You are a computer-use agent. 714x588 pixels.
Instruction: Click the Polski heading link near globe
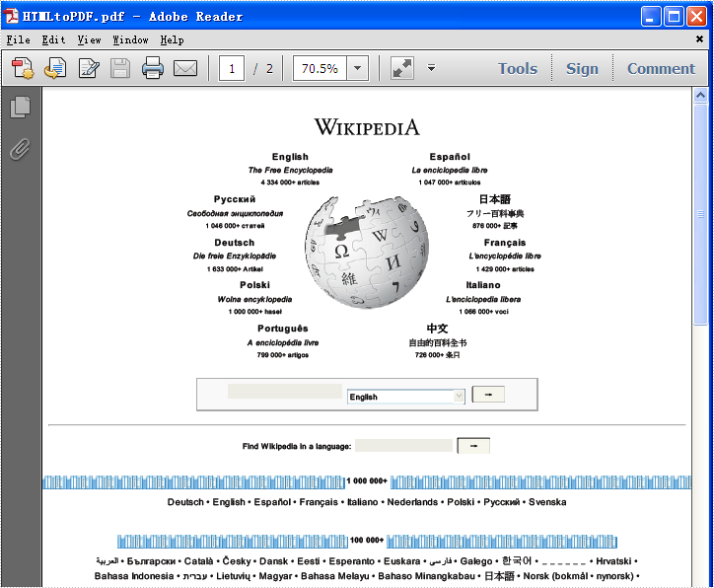(x=254, y=285)
